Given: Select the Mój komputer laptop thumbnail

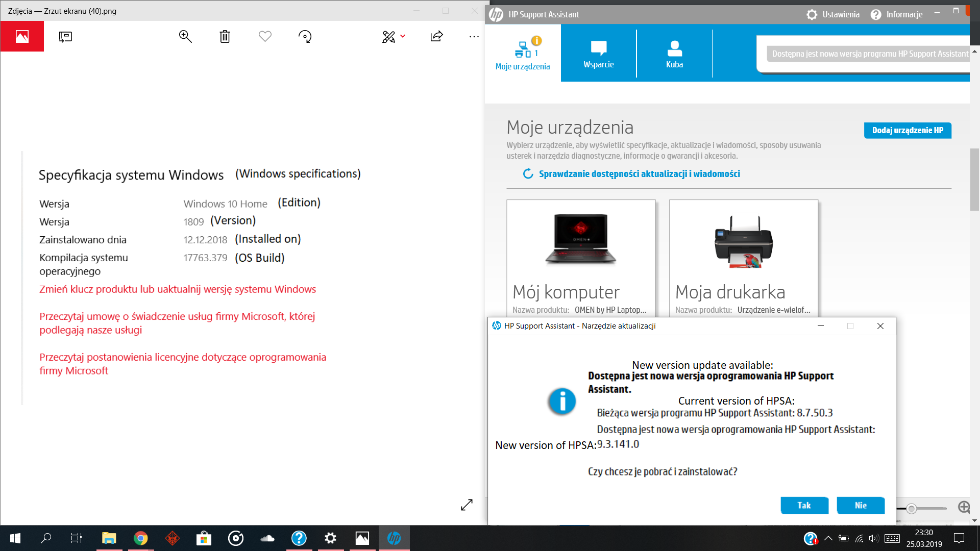Looking at the screenshot, I should tap(581, 240).
